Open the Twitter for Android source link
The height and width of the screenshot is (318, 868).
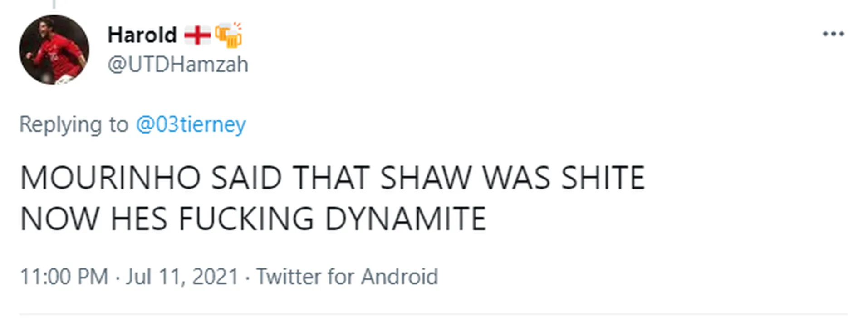click(347, 277)
